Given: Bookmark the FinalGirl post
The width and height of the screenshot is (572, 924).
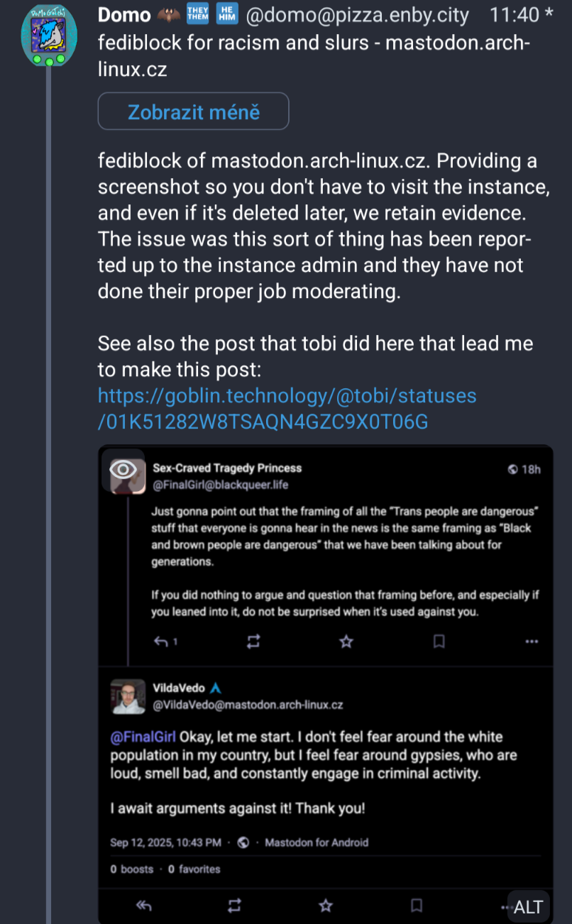Looking at the screenshot, I should 439,642.
